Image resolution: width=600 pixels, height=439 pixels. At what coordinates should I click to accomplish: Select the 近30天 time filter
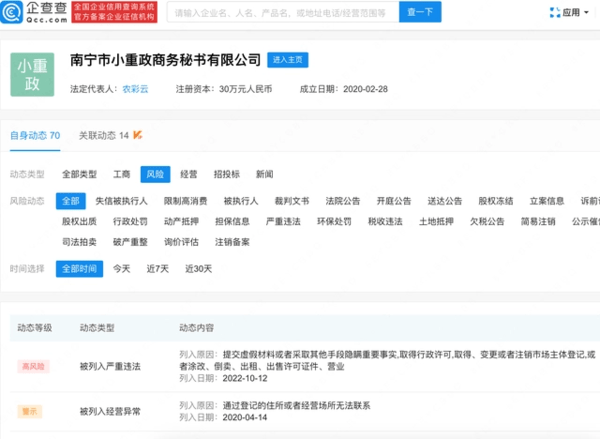199,269
